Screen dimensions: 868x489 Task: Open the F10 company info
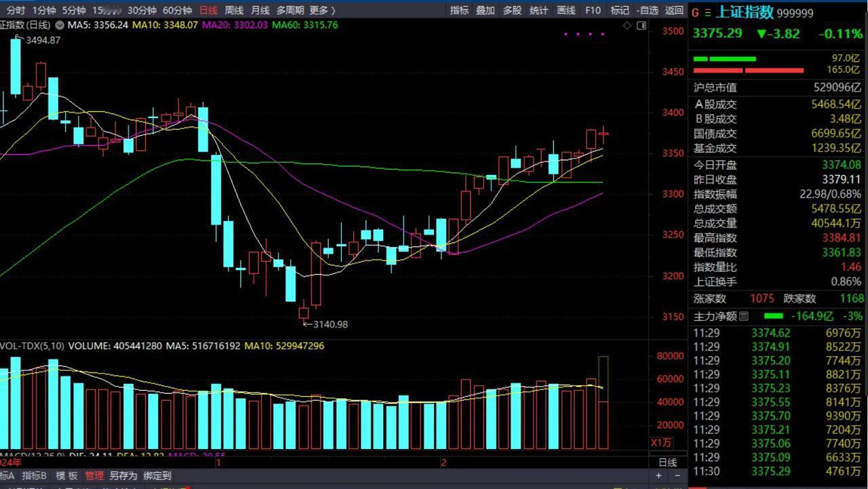click(x=593, y=10)
